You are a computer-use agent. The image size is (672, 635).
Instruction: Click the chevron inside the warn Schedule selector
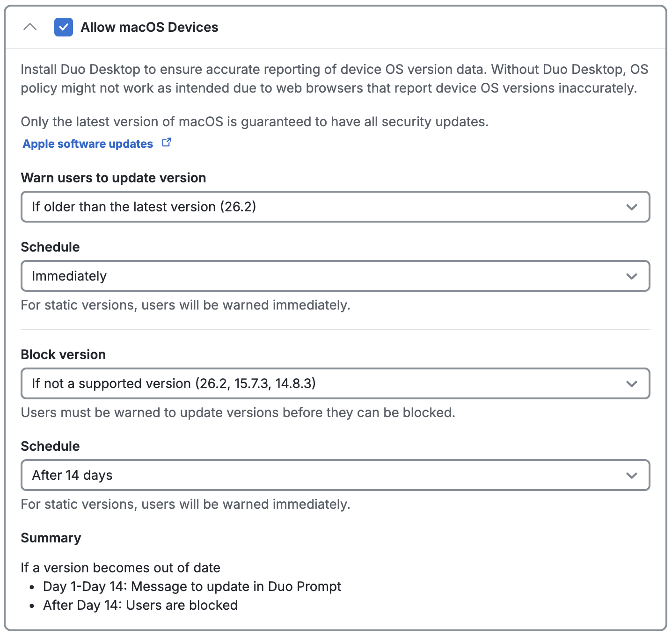(x=632, y=276)
